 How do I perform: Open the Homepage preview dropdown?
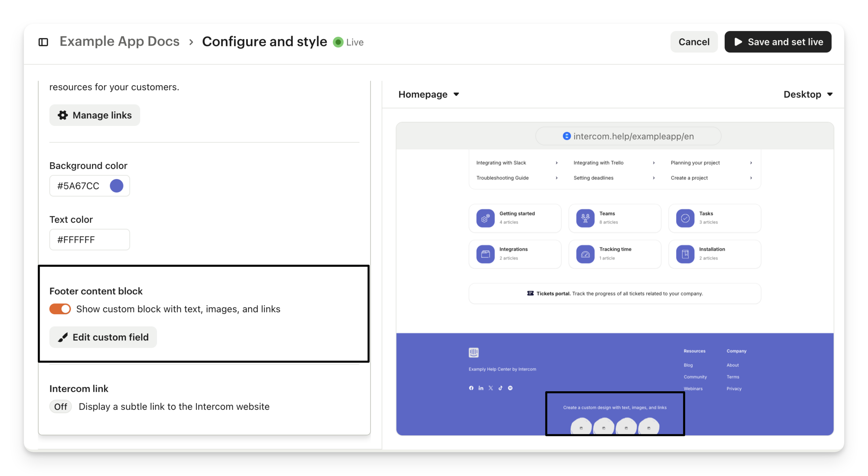[x=428, y=95]
